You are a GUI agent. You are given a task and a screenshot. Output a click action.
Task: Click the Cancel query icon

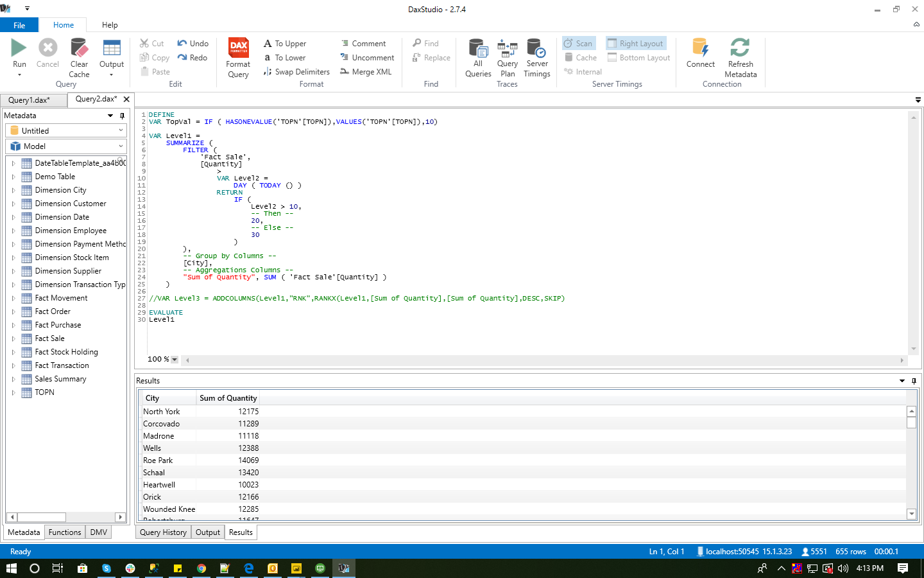(47, 48)
